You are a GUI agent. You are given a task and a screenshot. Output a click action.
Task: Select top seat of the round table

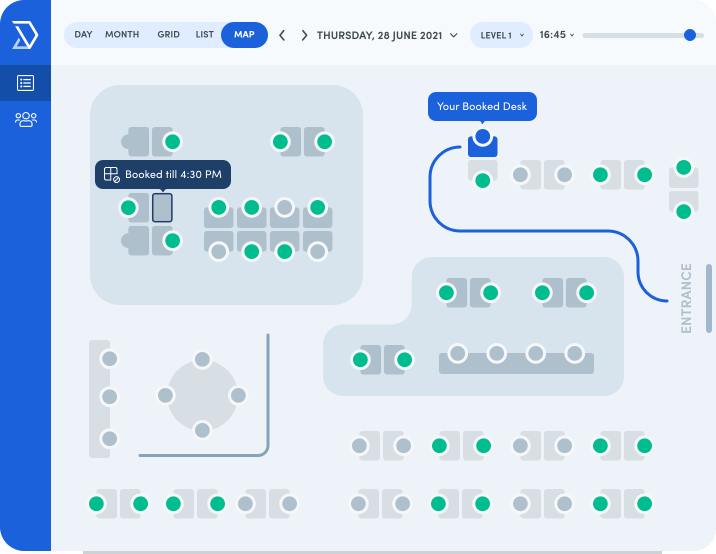pyautogui.click(x=202, y=359)
